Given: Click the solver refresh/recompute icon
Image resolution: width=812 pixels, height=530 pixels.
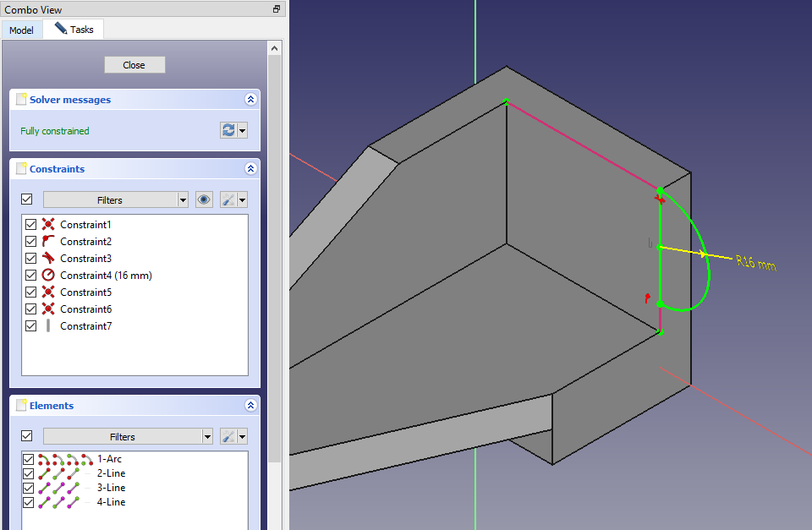Looking at the screenshot, I should (x=228, y=131).
